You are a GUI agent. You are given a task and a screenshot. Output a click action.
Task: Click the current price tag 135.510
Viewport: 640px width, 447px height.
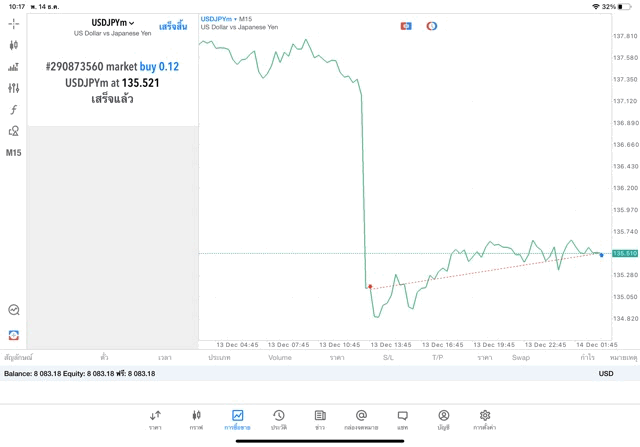click(625, 254)
